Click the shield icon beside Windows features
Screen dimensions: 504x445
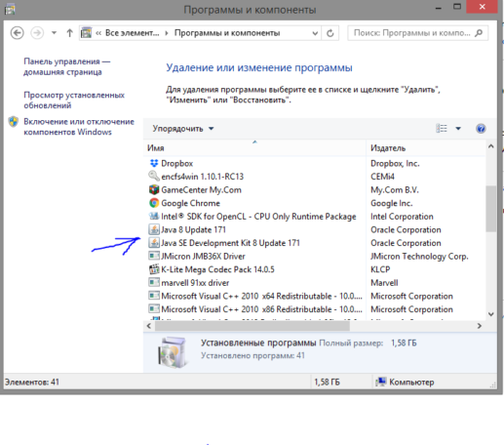[14, 122]
